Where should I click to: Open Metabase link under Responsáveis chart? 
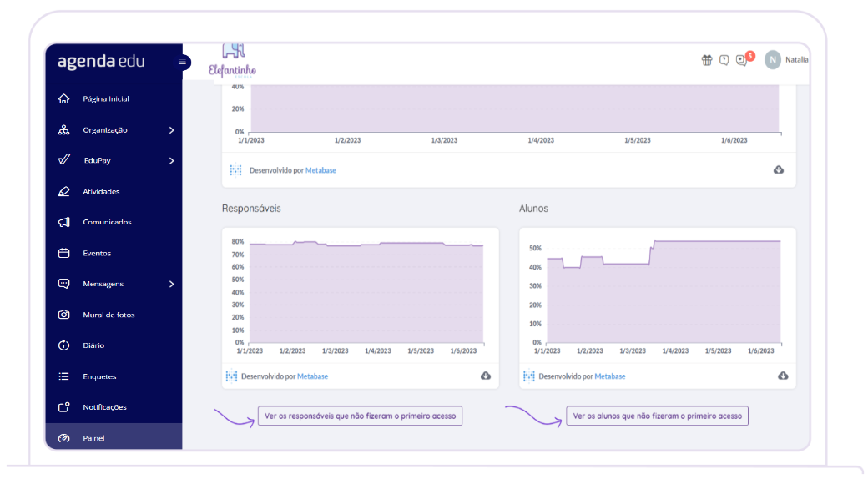312,376
